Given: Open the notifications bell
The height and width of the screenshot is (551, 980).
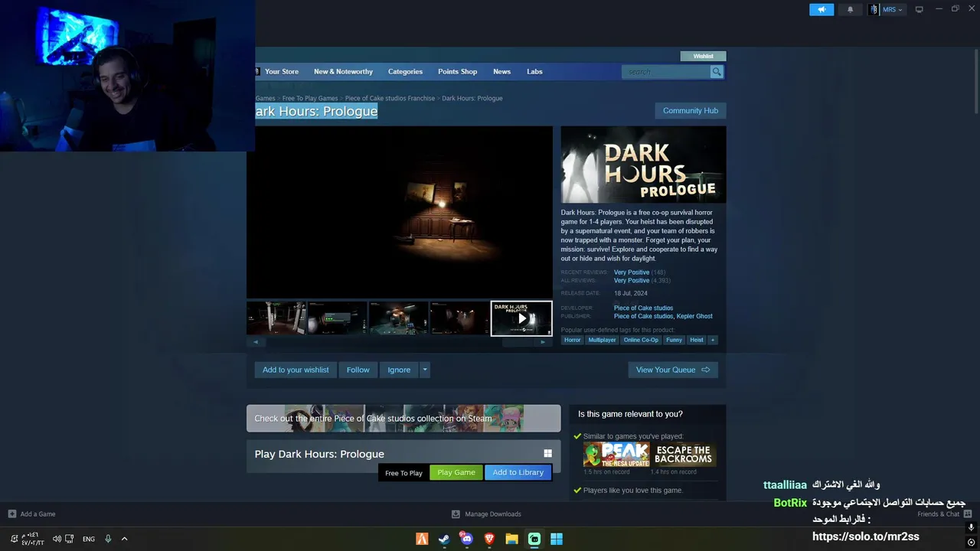Looking at the screenshot, I should coord(850,9).
